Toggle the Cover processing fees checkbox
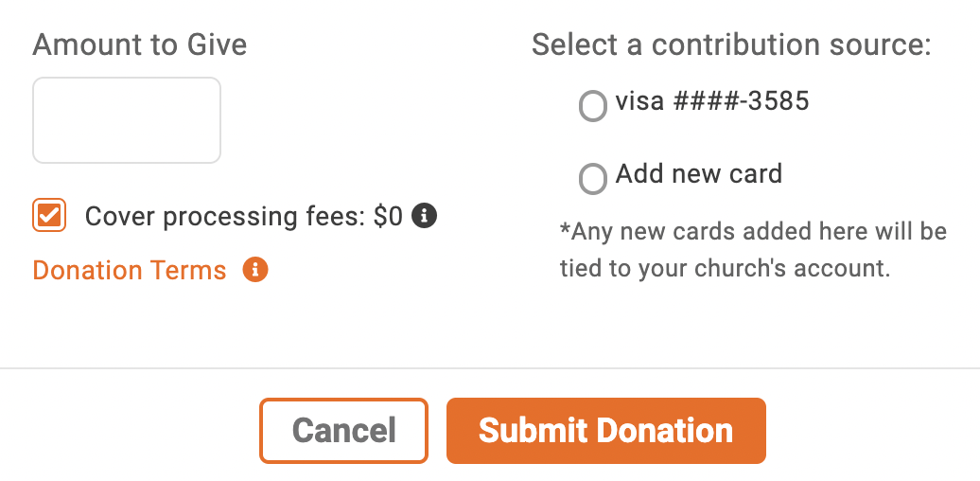 [x=49, y=216]
